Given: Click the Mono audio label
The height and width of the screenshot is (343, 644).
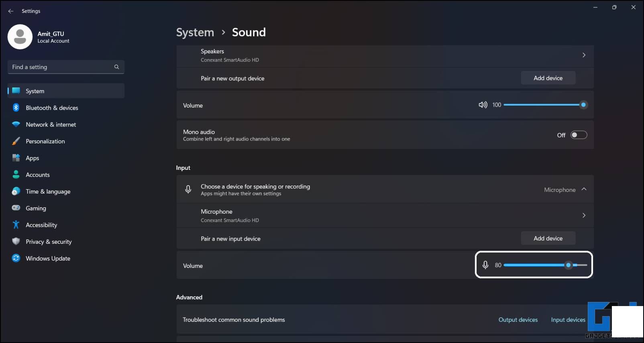Looking at the screenshot, I should tap(199, 132).
